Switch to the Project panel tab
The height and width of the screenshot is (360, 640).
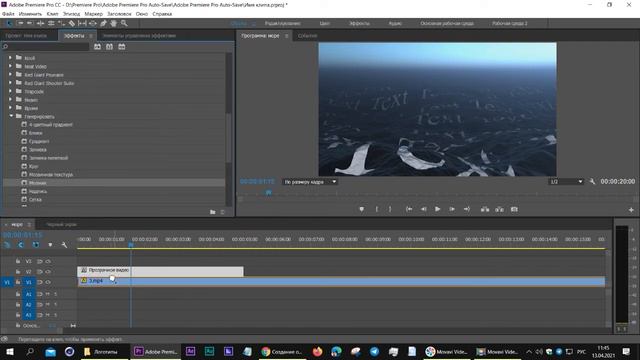coord(26,36)
